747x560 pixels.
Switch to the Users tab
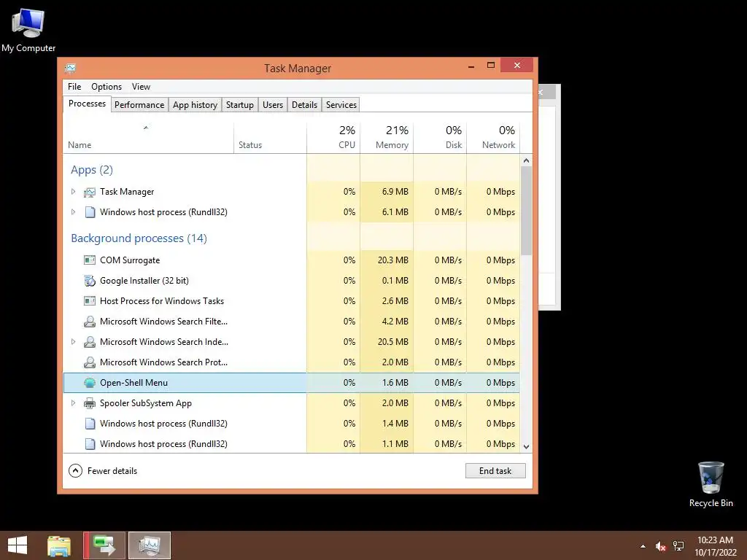(273, 105)
